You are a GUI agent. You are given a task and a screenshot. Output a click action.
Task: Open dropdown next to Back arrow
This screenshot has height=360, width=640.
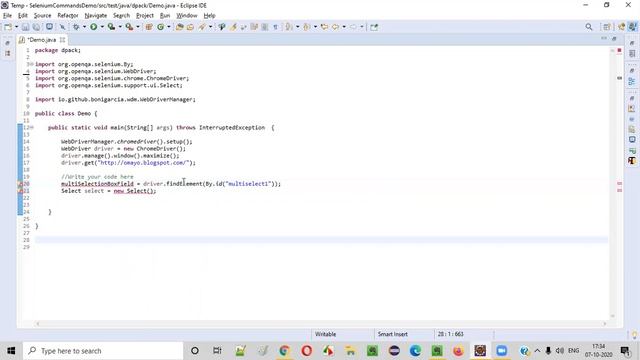click(344, 27)
